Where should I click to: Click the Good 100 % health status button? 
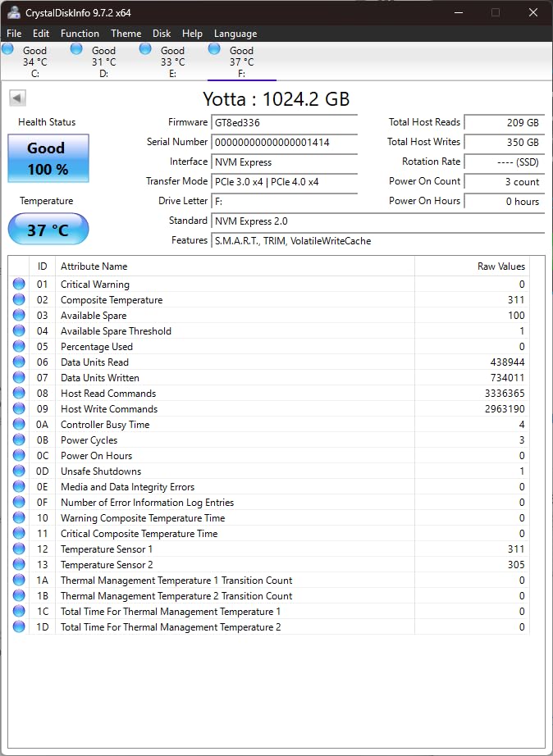[48, 158]
